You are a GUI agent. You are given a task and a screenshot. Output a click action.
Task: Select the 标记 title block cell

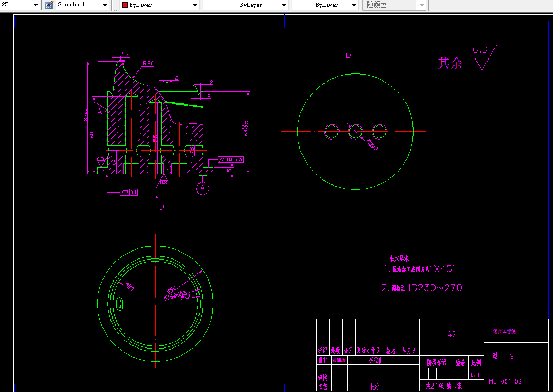(x=323, y=351)
